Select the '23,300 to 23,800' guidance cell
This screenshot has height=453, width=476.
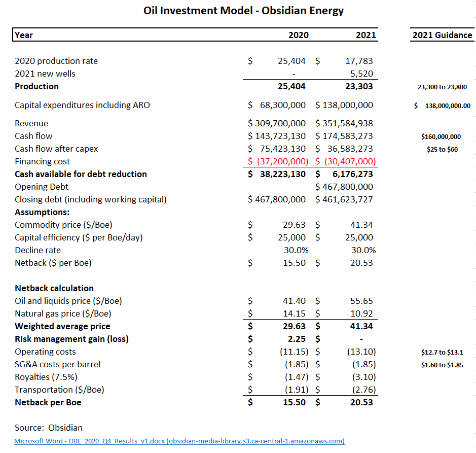[x=442, y=87]
